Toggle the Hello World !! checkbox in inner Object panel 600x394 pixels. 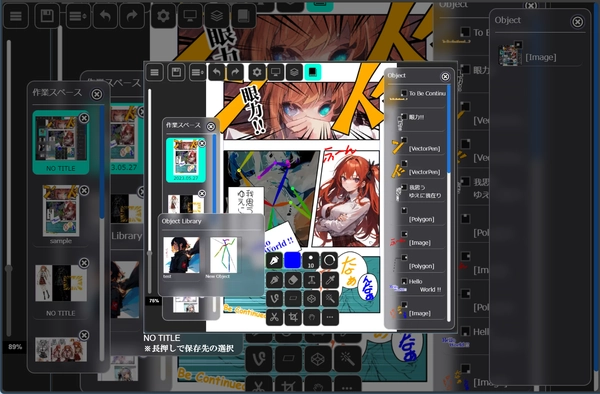404,281
